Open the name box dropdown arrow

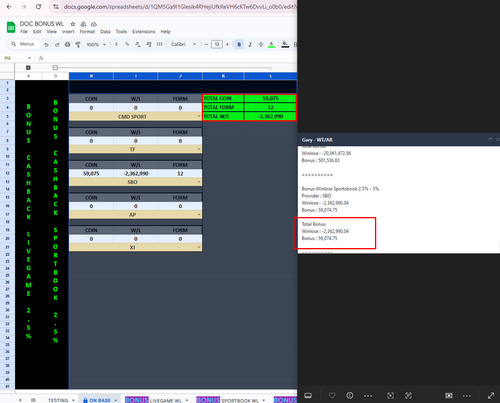[x=29, y=58]
